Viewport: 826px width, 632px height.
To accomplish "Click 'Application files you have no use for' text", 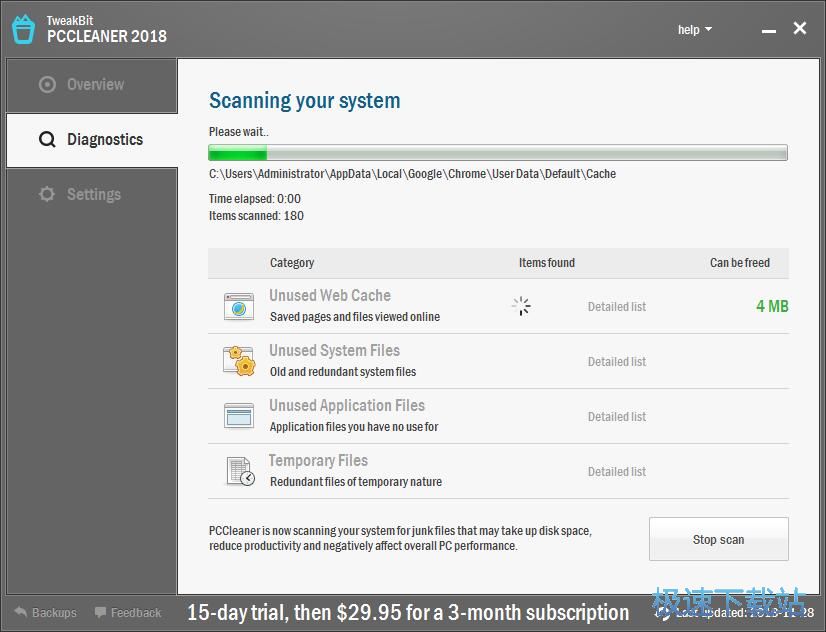I will 354,427.
